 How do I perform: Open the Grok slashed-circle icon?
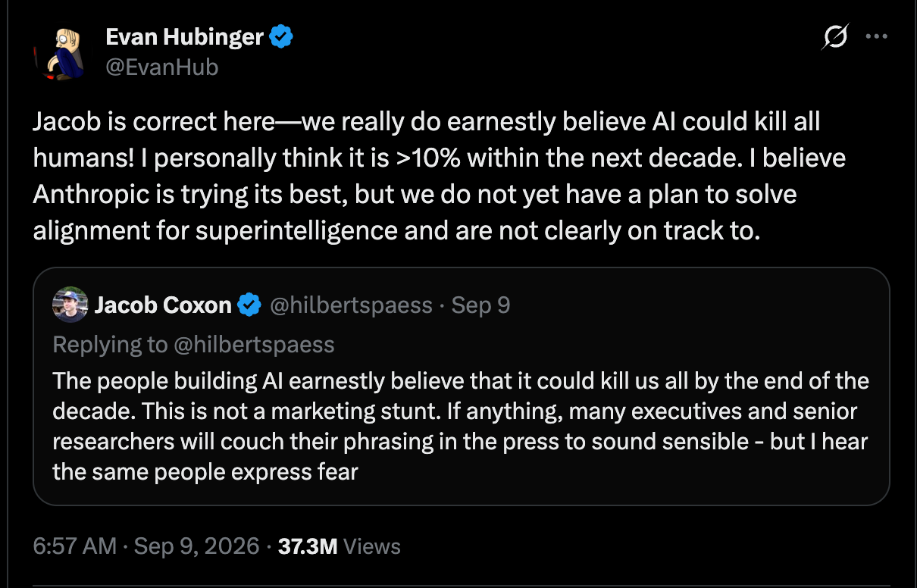tap(835, 37)
